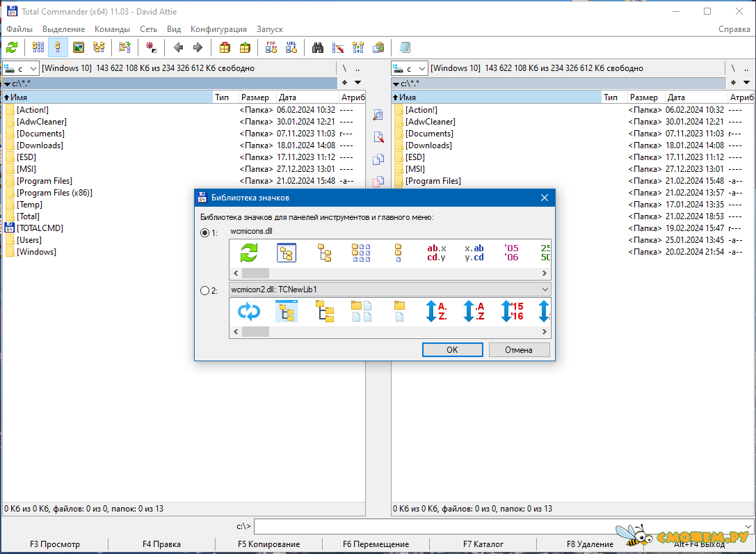Viewport: 756px width, 554px height.
Task: Click the pack files box icon with red arrow
Action: pos(225,47)
